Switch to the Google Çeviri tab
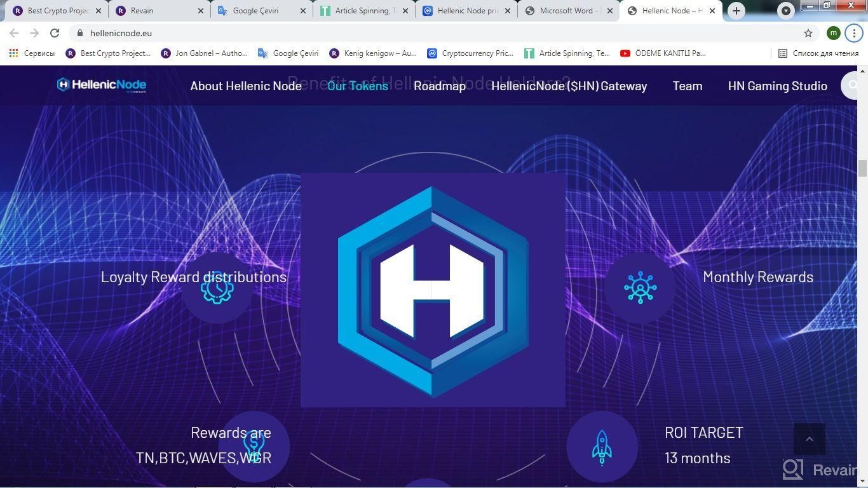868x488 pixels. (261, 11)
